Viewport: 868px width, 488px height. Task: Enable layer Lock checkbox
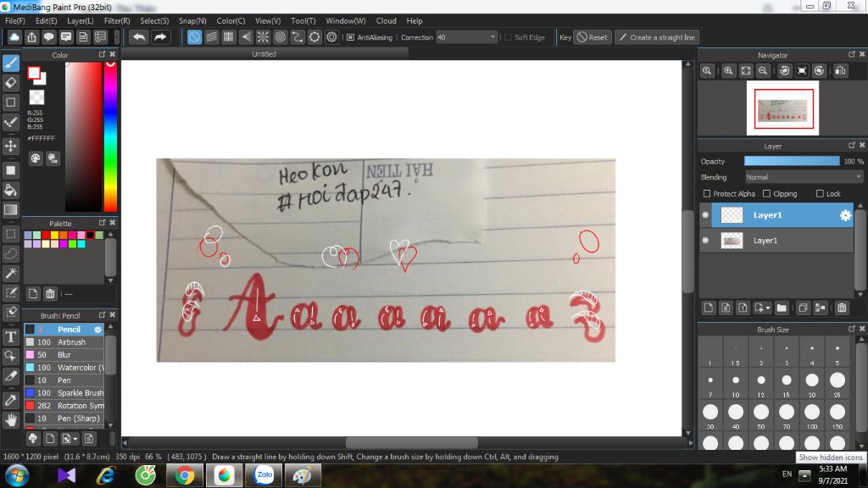coord(820,194)
